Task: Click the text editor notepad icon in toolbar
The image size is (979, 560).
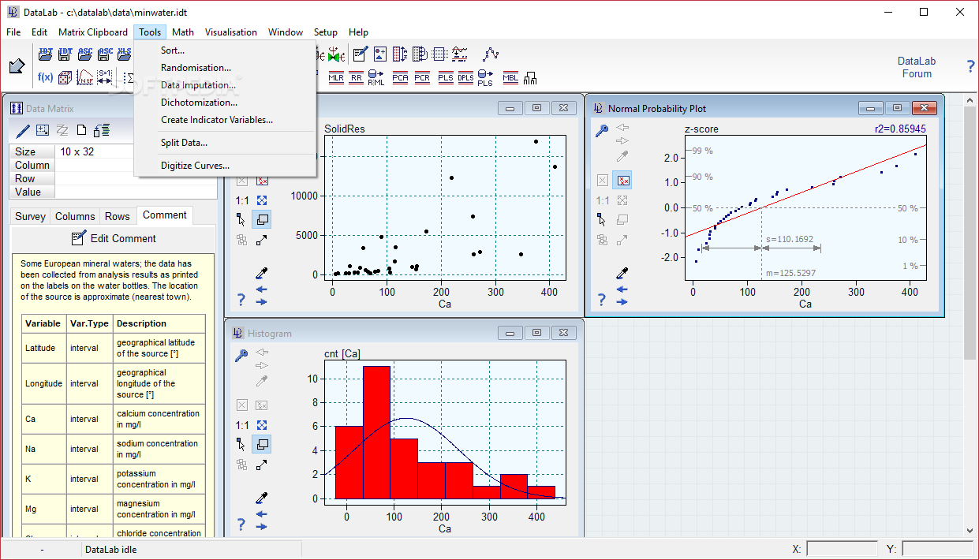Action: (x=361, y=54)
